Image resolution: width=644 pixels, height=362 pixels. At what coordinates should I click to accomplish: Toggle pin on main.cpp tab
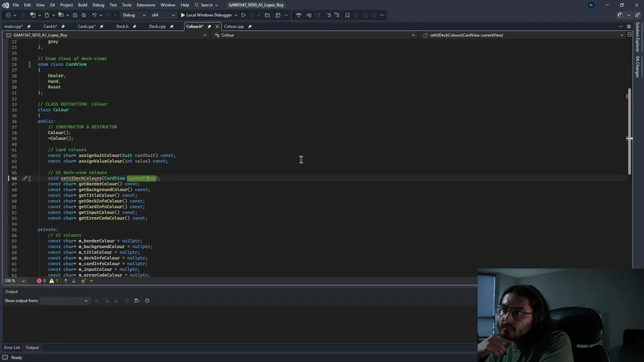coord(29,26)
